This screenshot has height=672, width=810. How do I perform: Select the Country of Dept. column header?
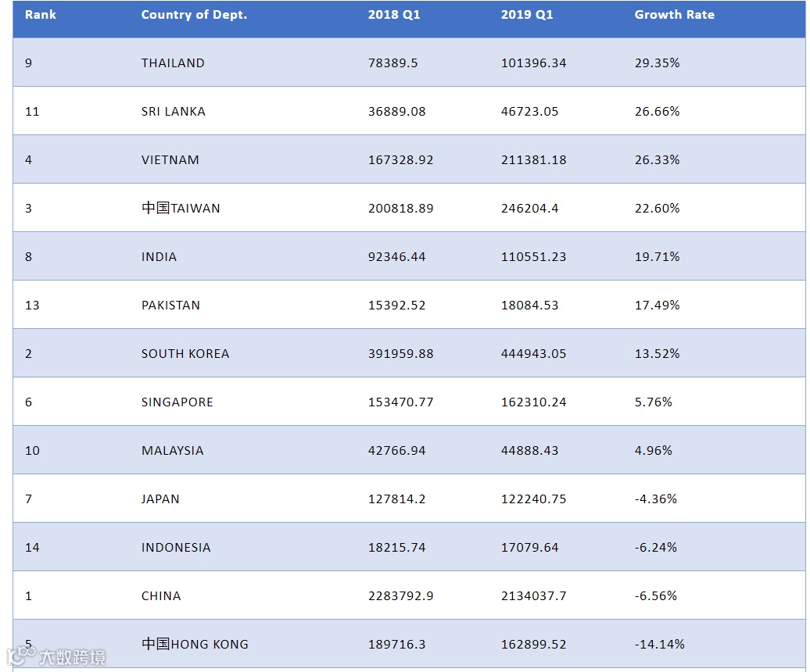pos(194,14)
